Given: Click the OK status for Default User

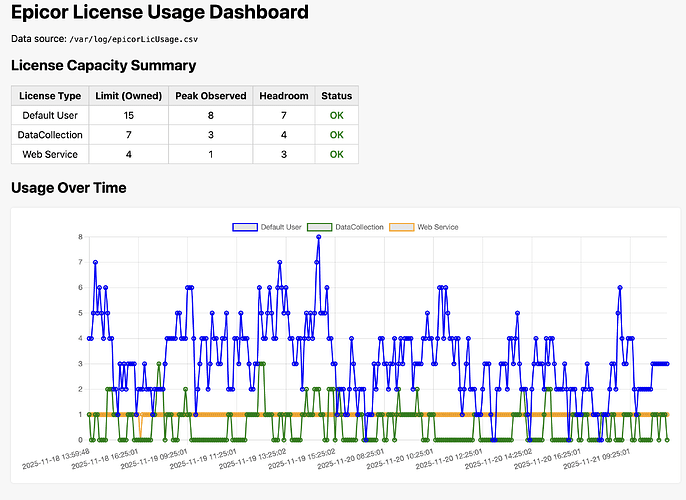Looking at the screenshot, I should (337, 115).
